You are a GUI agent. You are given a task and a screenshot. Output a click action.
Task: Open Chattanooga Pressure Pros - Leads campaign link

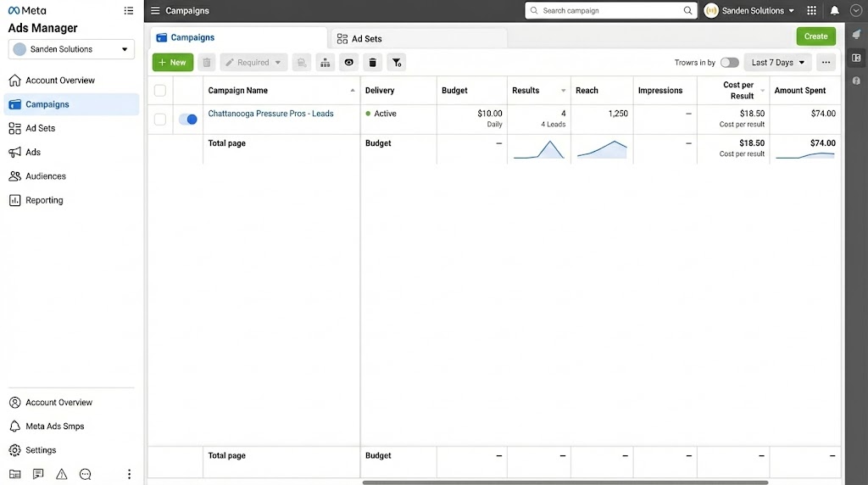(270, 114)
